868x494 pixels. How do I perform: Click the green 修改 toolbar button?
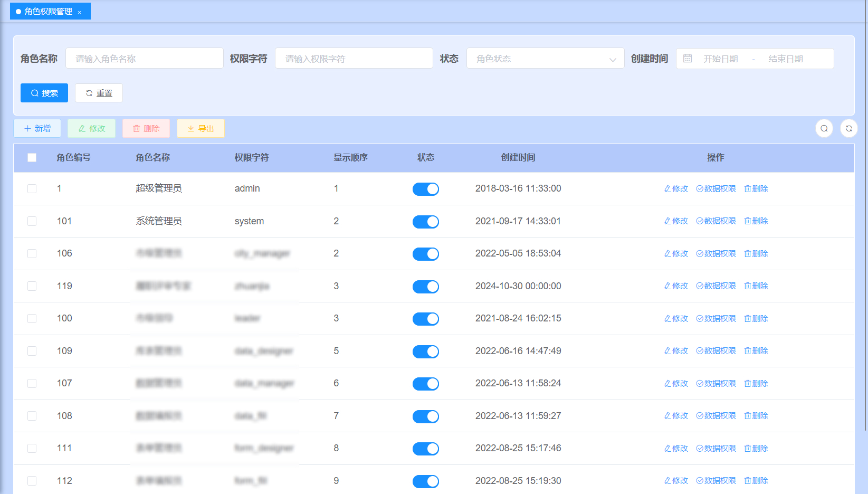tap(92, 128)
